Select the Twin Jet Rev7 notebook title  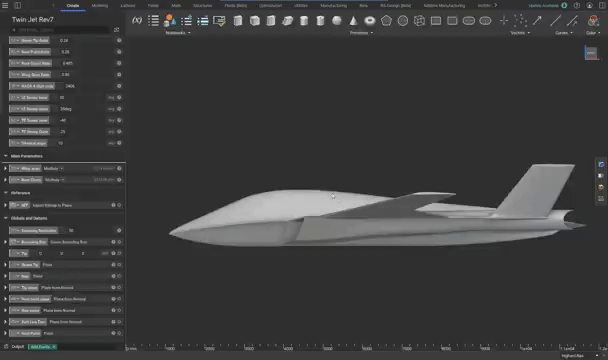pos(33,19)
